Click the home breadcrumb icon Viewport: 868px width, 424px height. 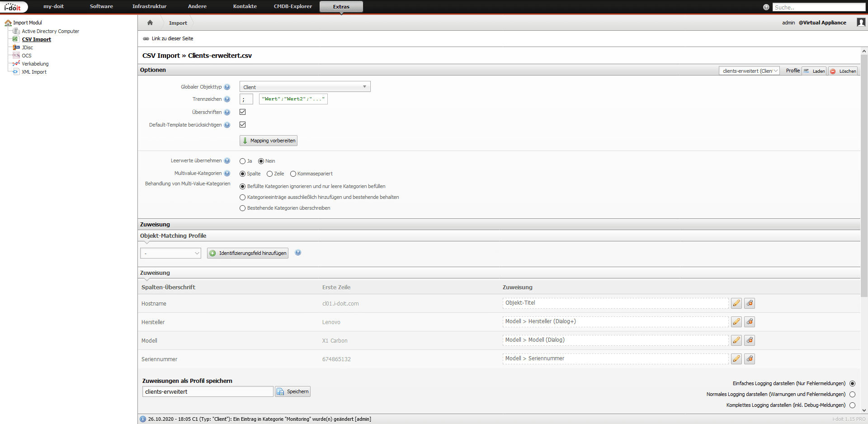(150, 23)
